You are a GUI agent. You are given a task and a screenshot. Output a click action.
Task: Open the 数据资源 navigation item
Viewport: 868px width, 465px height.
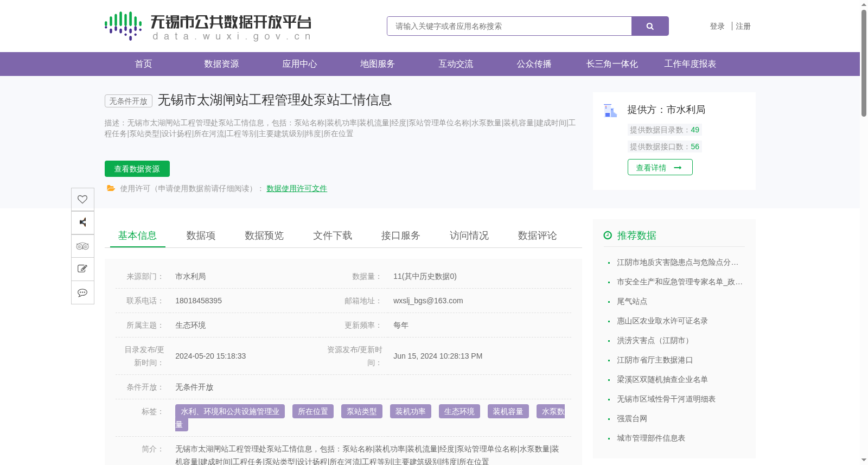pos(221,64)
